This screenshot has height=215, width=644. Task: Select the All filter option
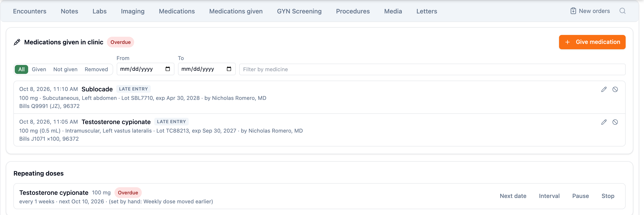(21, 69)
